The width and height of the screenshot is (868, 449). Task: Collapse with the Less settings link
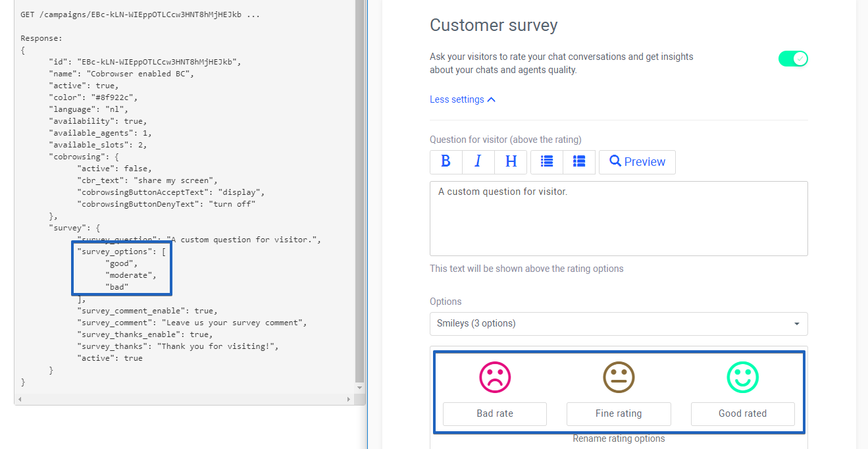[463, 99]
